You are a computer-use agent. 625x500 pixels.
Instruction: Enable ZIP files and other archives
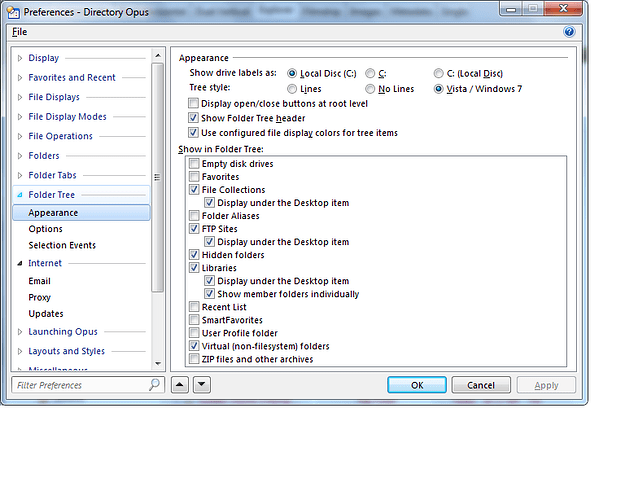tap(194, 359)
